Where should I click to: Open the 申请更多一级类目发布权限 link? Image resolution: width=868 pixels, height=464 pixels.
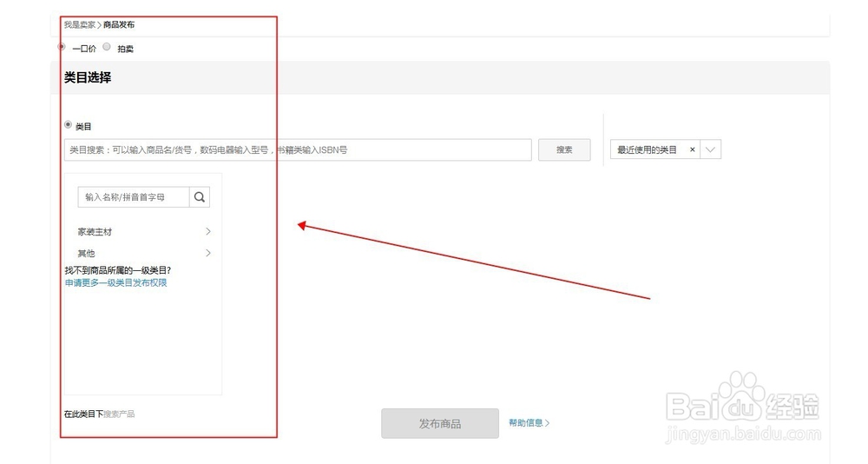(x=115, y=282)
